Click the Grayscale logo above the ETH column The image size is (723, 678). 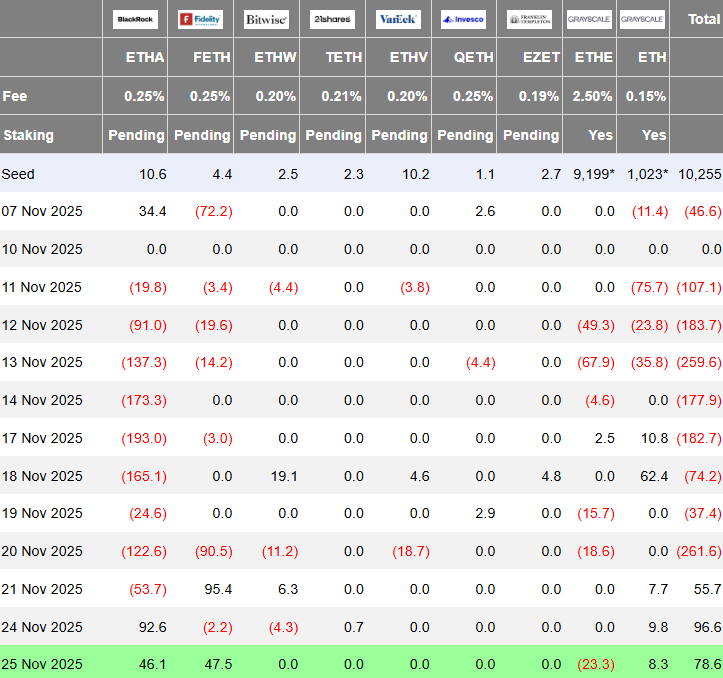642,19
